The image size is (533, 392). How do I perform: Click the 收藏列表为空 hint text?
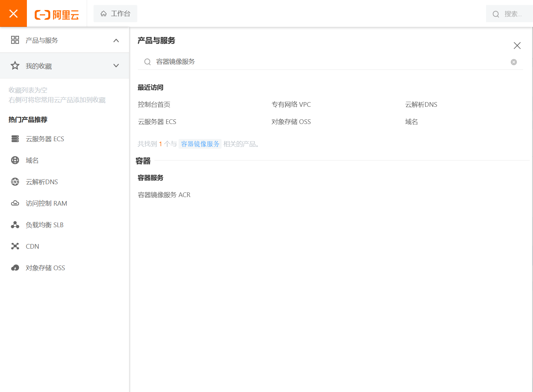pos(28,90)
